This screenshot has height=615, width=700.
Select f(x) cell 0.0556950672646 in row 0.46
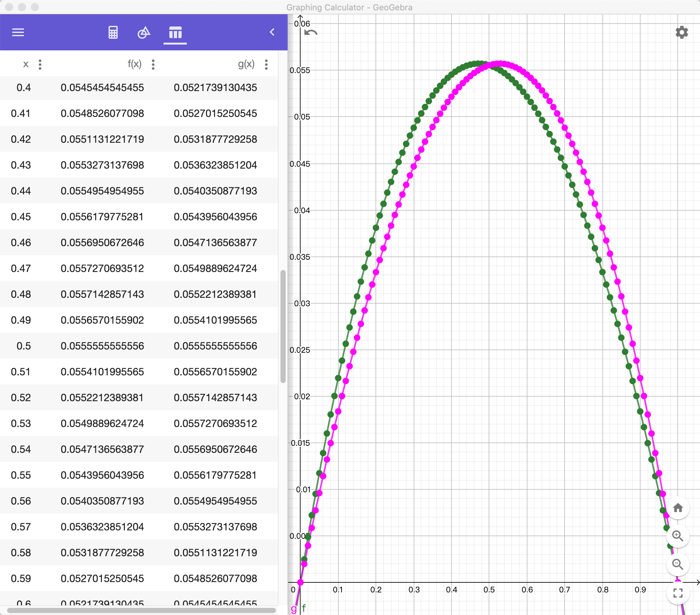(102, 243)
